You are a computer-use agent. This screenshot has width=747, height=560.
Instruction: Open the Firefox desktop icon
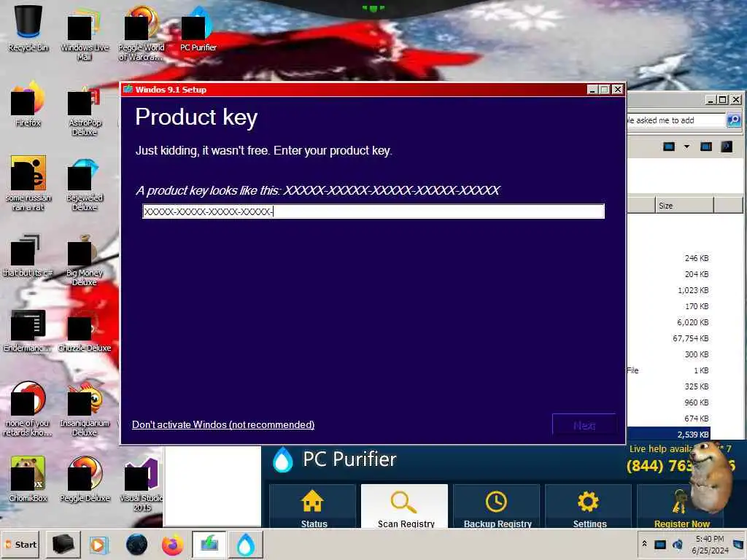(28, 104)
